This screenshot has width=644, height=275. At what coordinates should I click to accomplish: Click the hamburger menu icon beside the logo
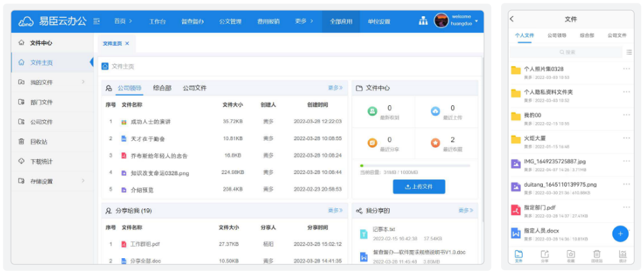tap(97, 22)
